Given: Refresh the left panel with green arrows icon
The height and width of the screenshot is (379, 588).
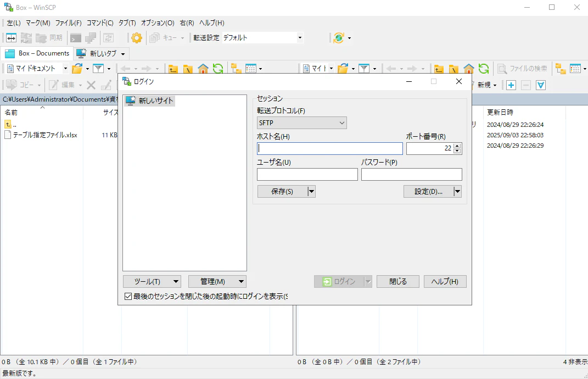Looking at the screenshot, I should (218, 68).
